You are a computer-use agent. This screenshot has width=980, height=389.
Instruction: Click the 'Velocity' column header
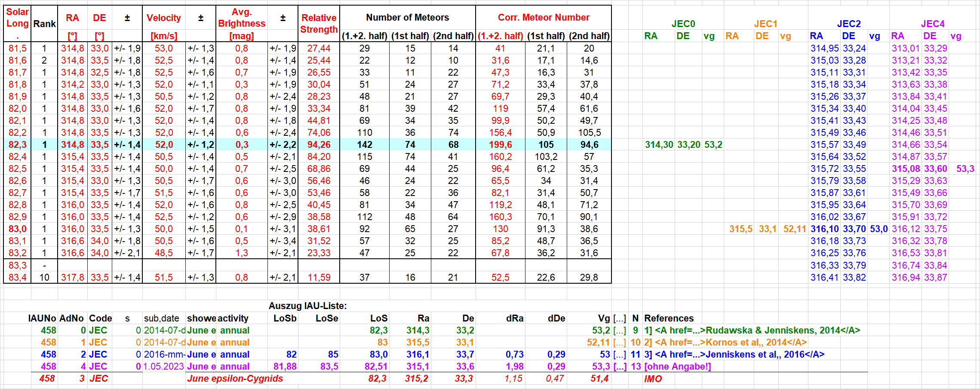[163, 18]
